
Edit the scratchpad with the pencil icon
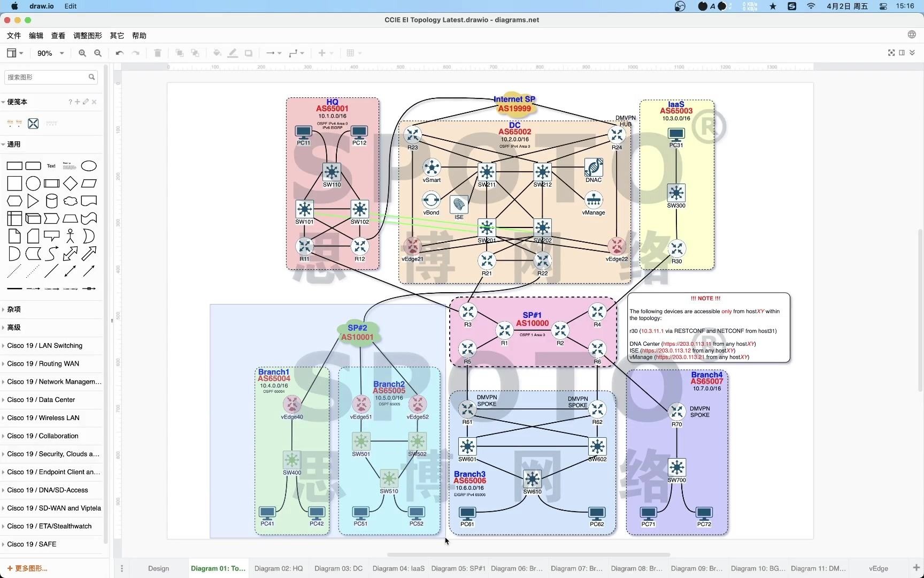click(x=86, y=102)
